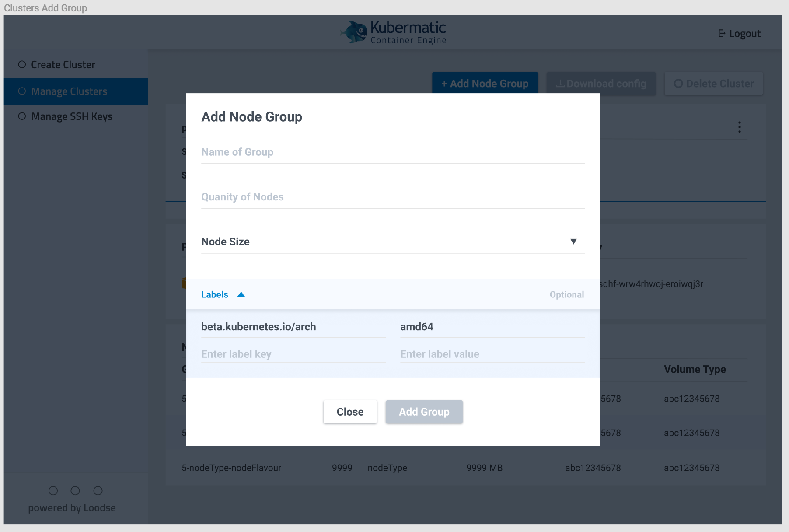Click the 9999 cell in the node table
The width and height of the screenshot is (789, 532).
pos(342,468)
